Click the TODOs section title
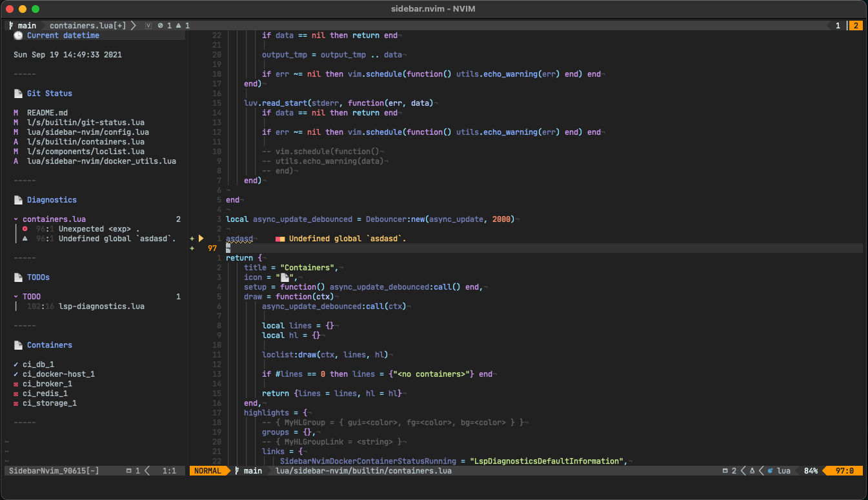The width and height of the screenshot is (868, 500). [38, 277]
